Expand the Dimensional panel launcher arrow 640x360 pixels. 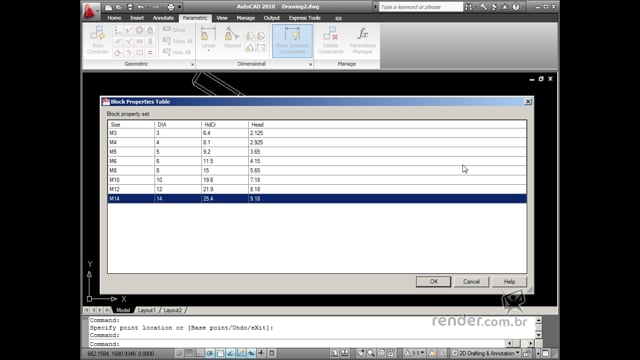click(x=310, y=64)
